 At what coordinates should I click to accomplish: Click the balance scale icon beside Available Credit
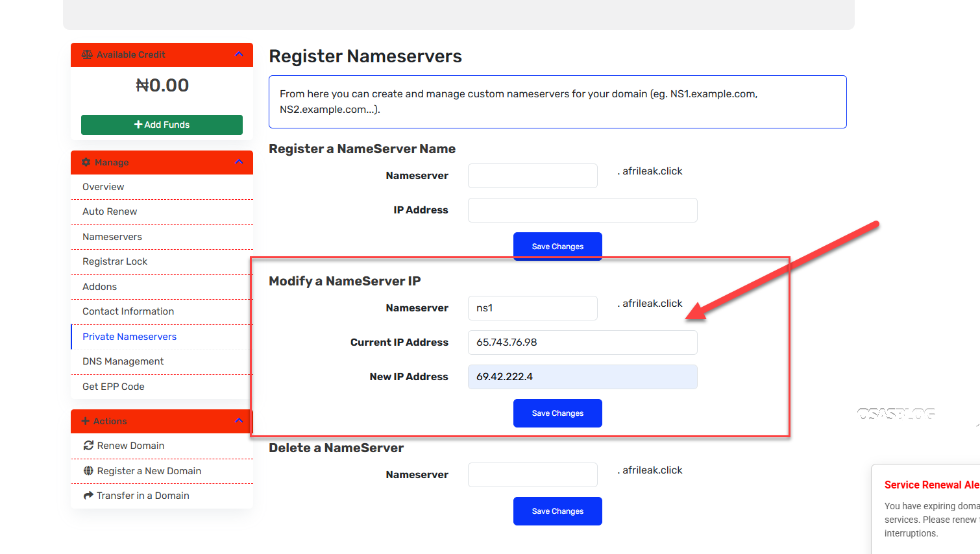click(87, 55)
